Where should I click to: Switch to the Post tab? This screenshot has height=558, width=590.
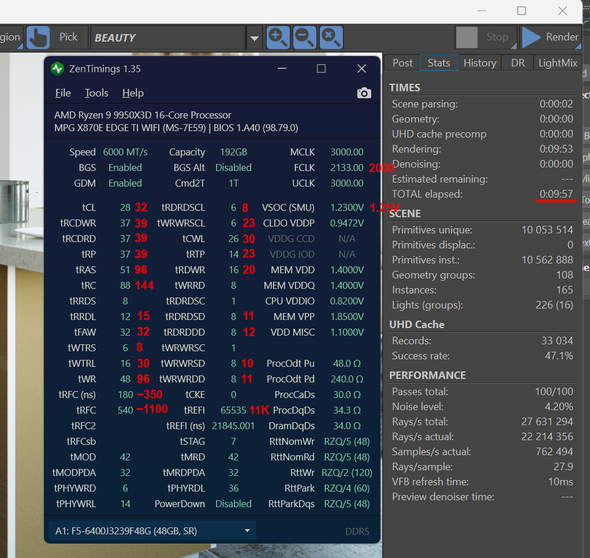[402, 63]
